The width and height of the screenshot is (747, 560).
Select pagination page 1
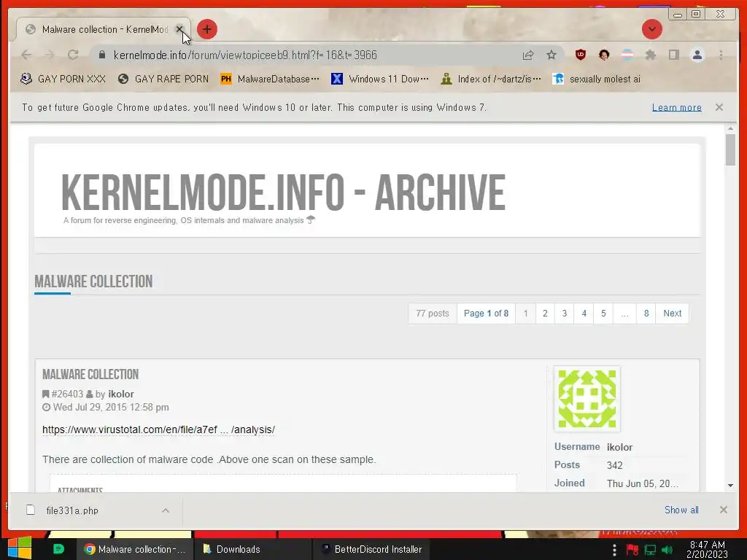tap(525, 314)
